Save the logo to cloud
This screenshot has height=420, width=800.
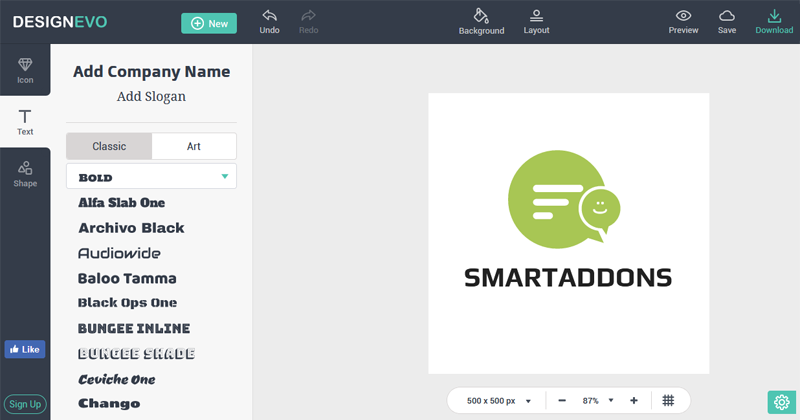[x=727, y=22]
